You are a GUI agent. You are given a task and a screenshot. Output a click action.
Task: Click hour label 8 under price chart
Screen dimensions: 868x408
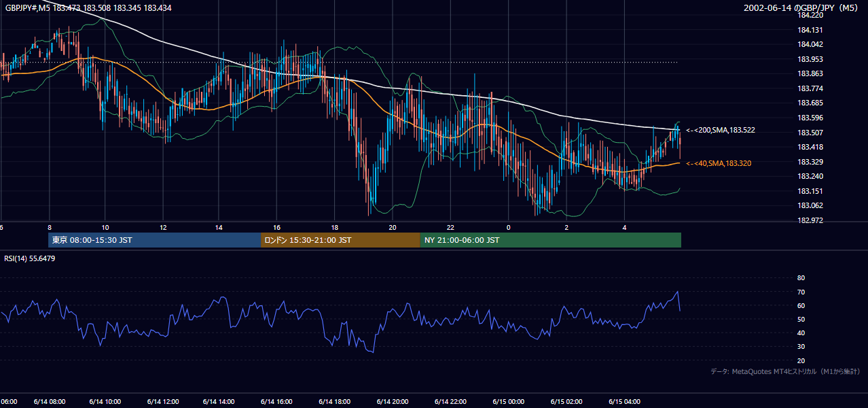tap(49, 227)
